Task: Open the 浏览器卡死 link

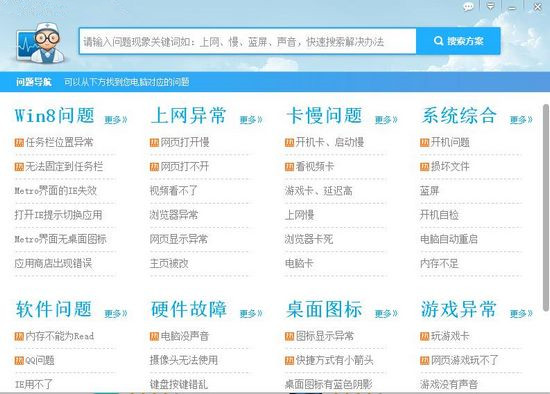Action: click(309, 239)
